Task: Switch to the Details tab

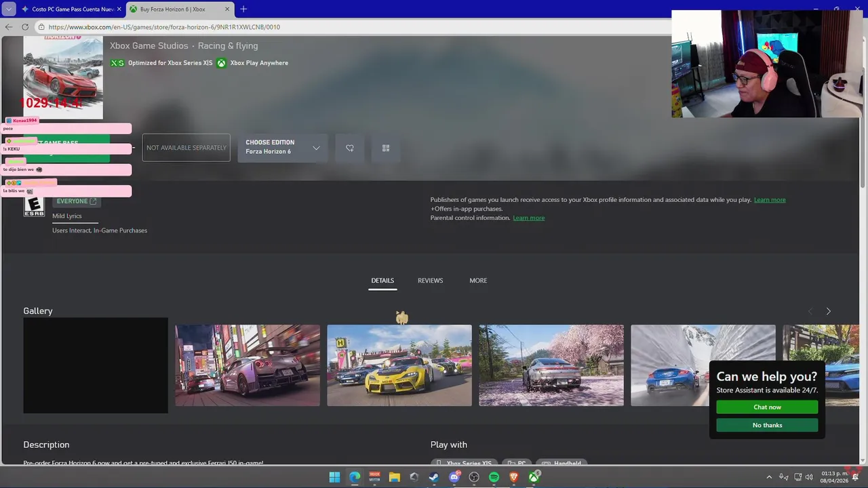Action: (x=382, y=281)
